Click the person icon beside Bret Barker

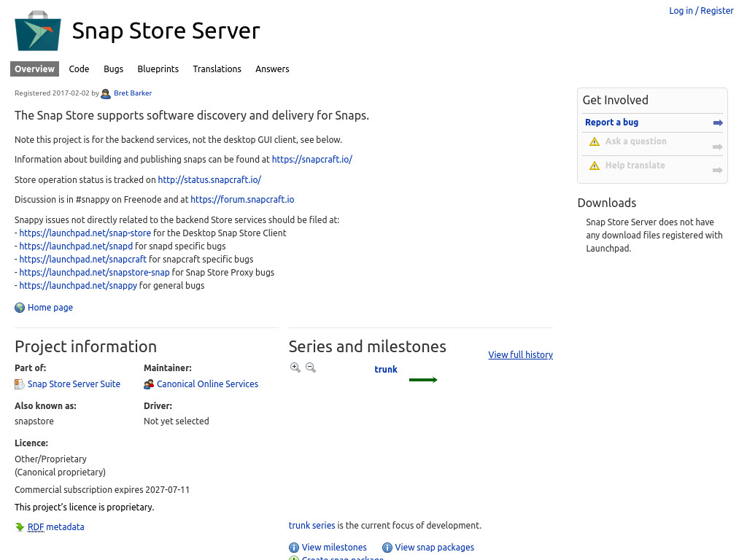pos(106,94)
